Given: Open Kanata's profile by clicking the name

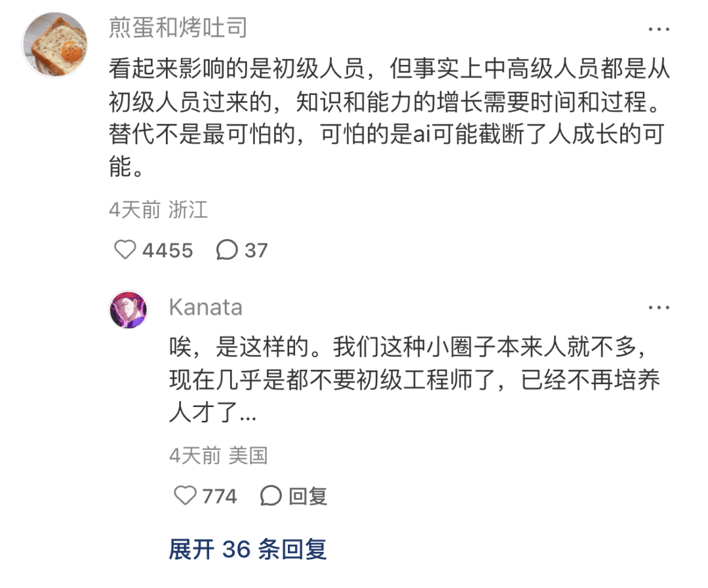Looking at the screenshot, I should [206, 307].
